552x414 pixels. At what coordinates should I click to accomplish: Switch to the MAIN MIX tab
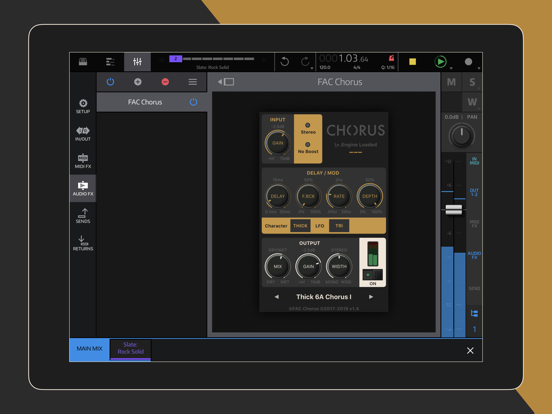pyautogui.click(x=89, y=349)
